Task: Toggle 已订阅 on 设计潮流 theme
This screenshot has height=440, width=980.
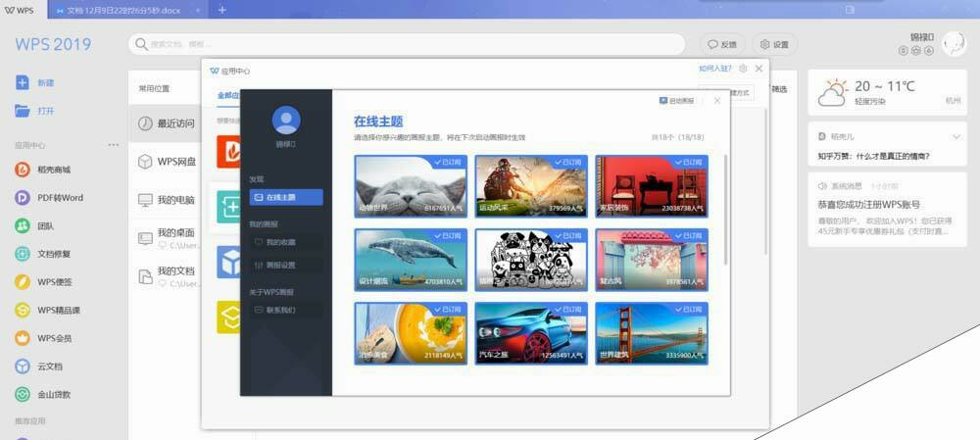Action: [x=448, y=235]
